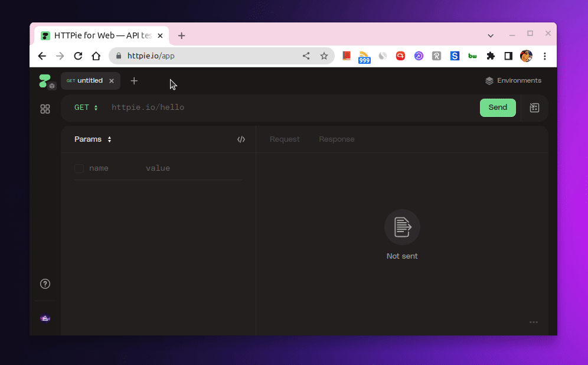Open the help question mark icon
This screenshot has height=365, width=588.
[45, 284]
